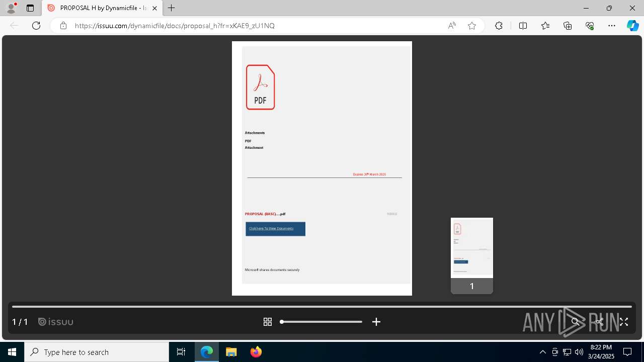Share the issuu document
The height and width of the screenshot is (362, 644).
(x=599, y=322)
